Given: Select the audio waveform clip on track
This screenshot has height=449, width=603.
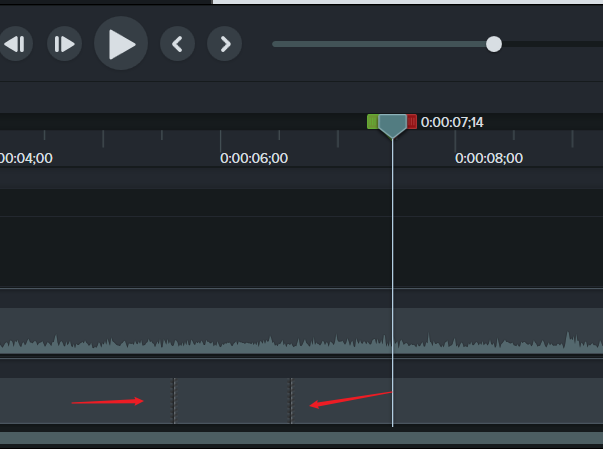Looking at the screenshot, I should pos(302,331).
